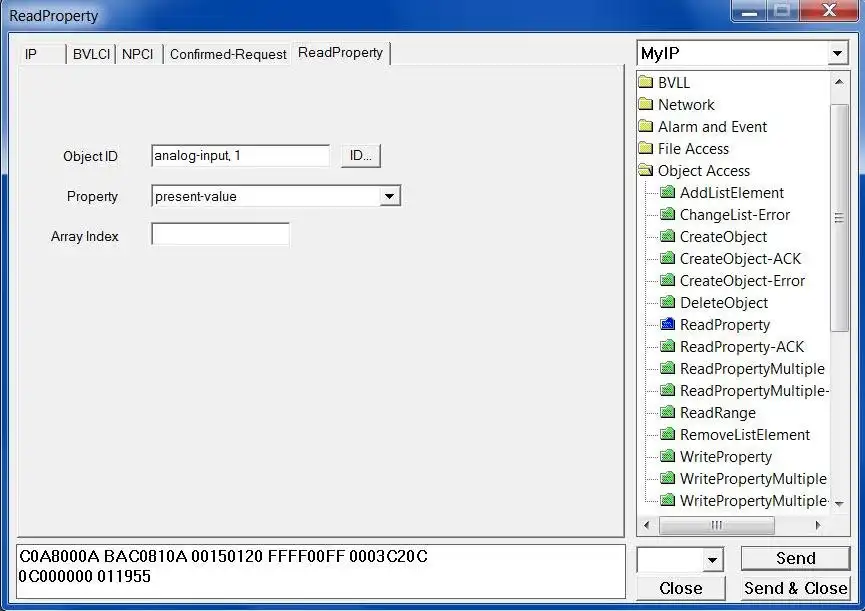Select the ReadRange label
The width and height of the screenshot is (865, 611).
point(718,412)
